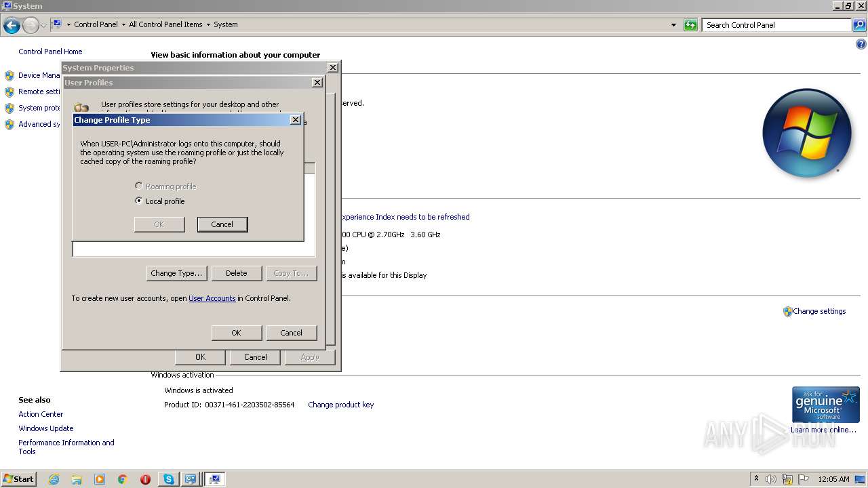Expand the Control Panel breadcrumb arrow
The height and width of the screenshot is (488, 868).
pyautogui.click(x=123, y=24)
